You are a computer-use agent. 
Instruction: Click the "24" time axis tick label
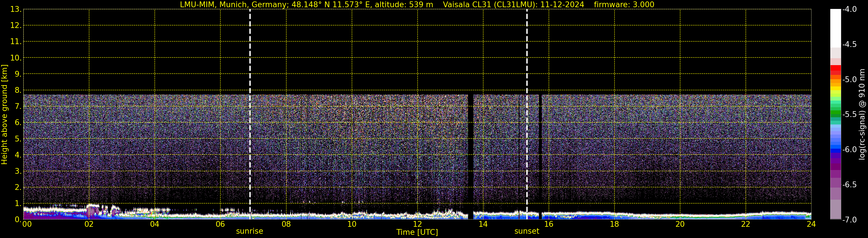click(811, 224)
